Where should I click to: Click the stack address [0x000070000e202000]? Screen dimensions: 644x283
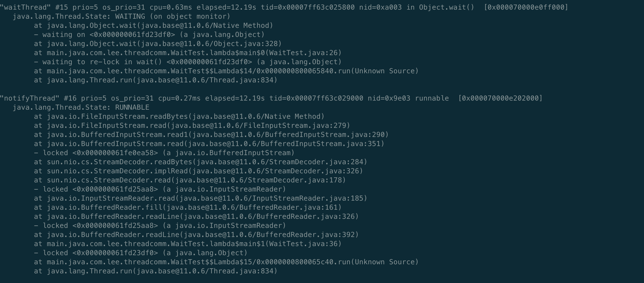click(500, 98)
